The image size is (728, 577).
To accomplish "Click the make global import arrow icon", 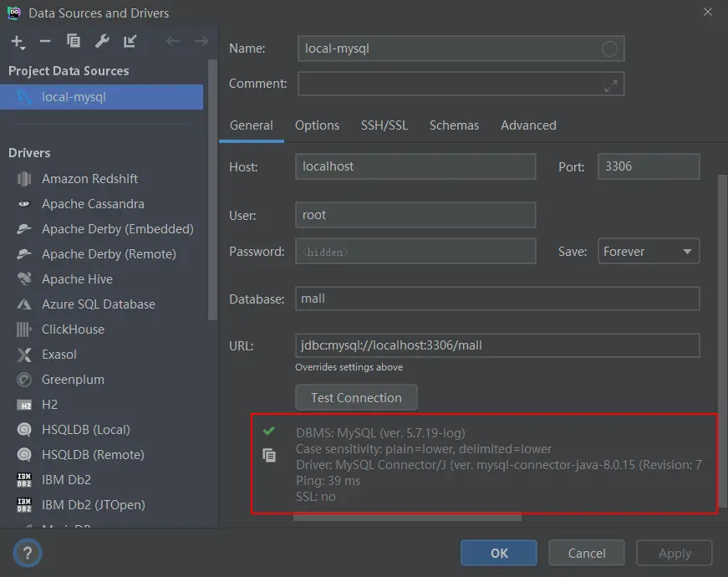I will pyautogui.click(x=130, y=41).
